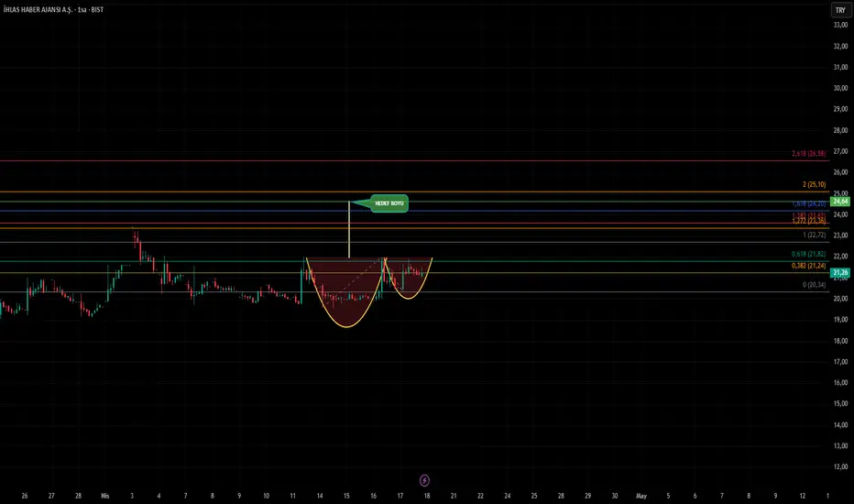Click the İHLAS HABER AJANSI symbol title
The width and height of the screenshot is (854, 504).
[53, 10]
